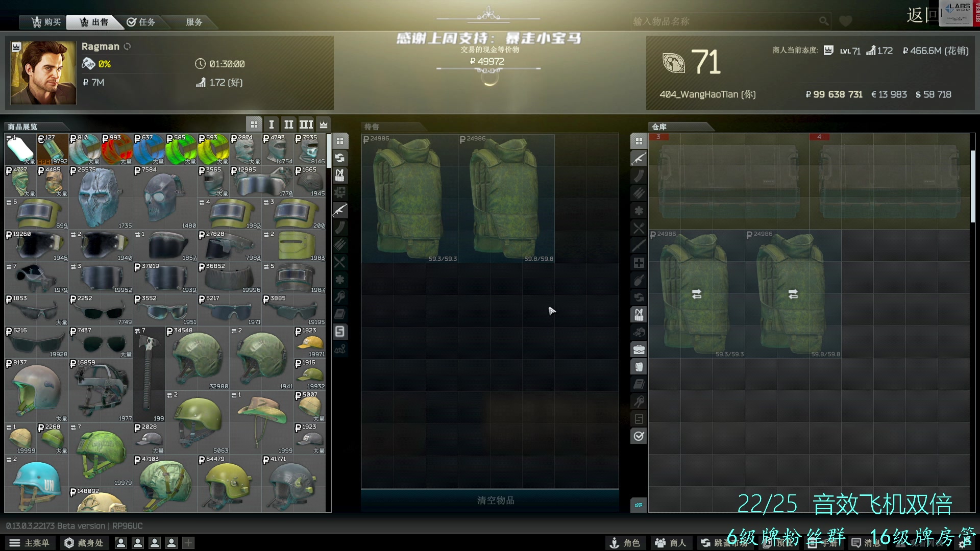Select trader maps filter
The image size is (980, 551).
point(340,349)
